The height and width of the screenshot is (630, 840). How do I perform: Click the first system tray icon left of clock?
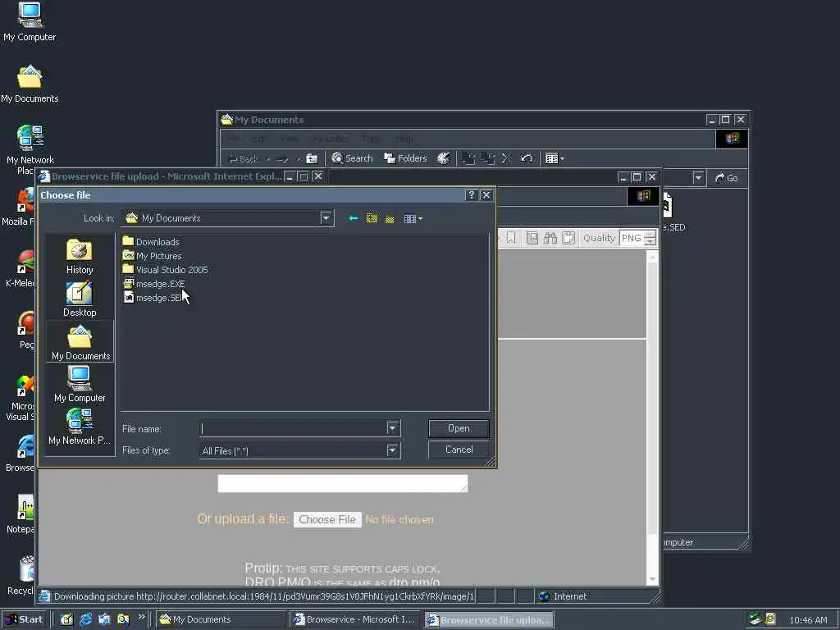pyautogui.click(x=756, y=619)
